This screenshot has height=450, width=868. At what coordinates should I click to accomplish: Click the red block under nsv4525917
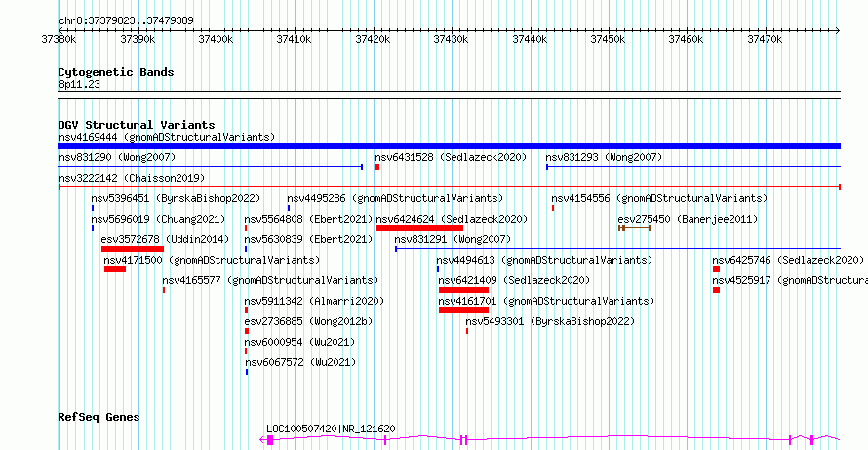pos(716,290)
